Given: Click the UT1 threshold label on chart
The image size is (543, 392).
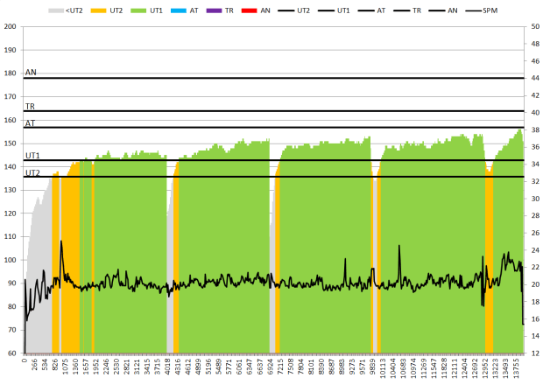Looking at the screenshot, I should pyautogui.click(x=32, y=155).
